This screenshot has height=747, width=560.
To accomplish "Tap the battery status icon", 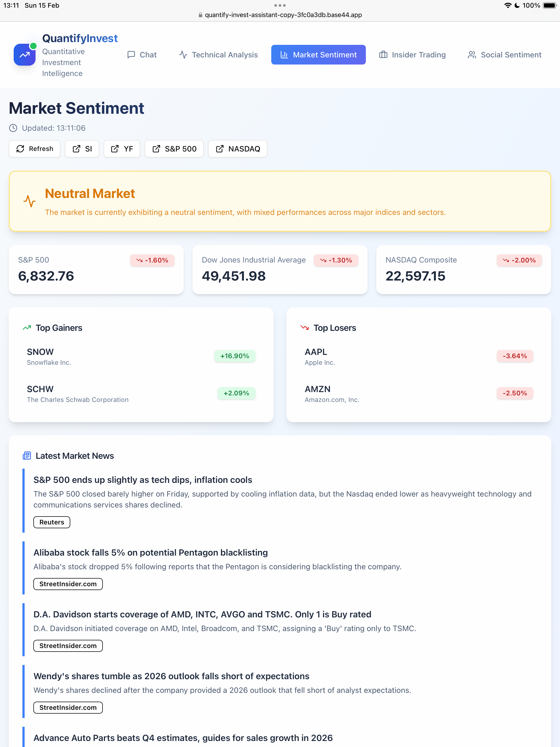I will pos(550,5).
